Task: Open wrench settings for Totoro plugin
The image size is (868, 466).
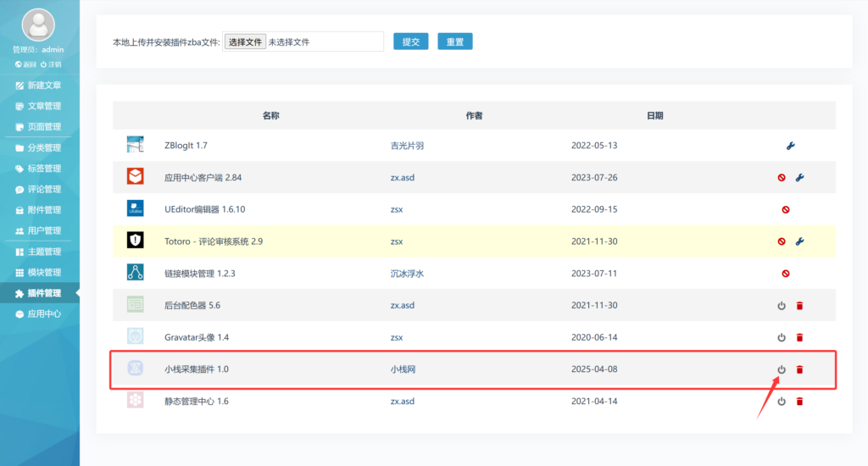Action: point(799,241)
